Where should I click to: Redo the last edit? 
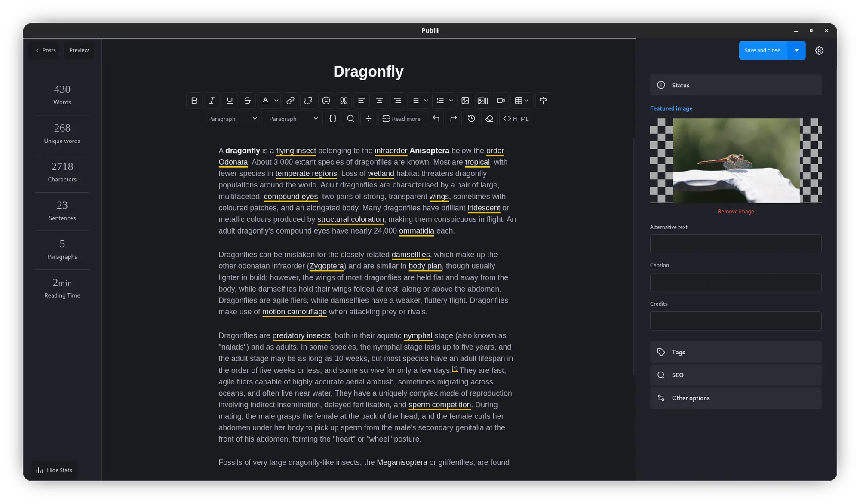(454, 119)
